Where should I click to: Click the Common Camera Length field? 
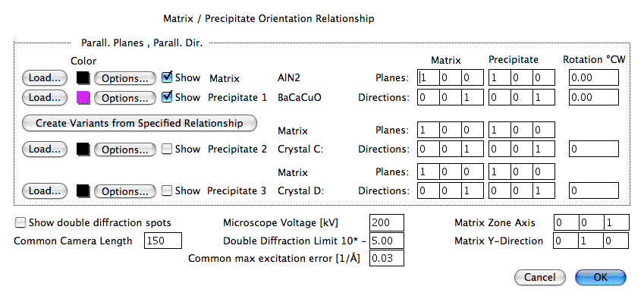pos(163,241)
